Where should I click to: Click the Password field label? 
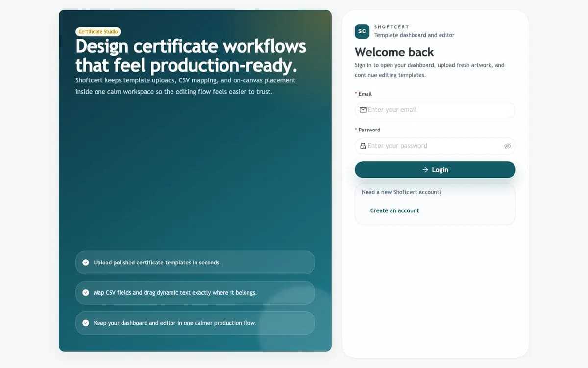coord(369,130)
